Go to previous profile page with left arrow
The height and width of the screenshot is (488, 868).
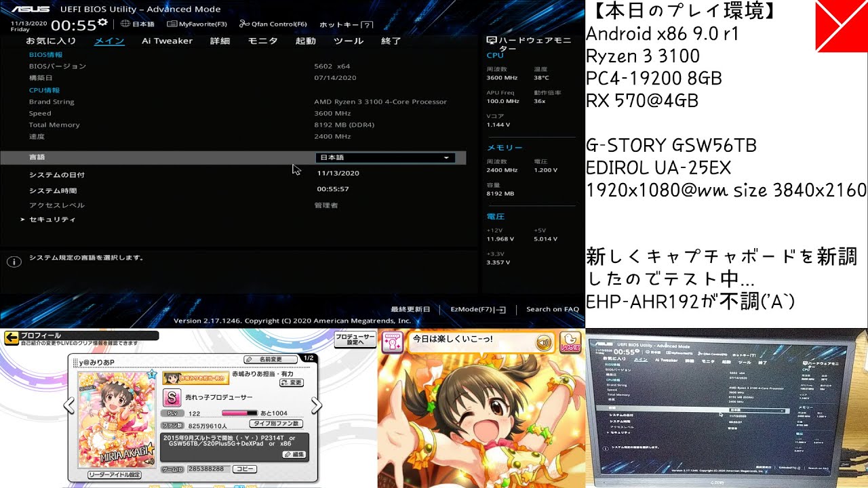[x=68, y=406]
